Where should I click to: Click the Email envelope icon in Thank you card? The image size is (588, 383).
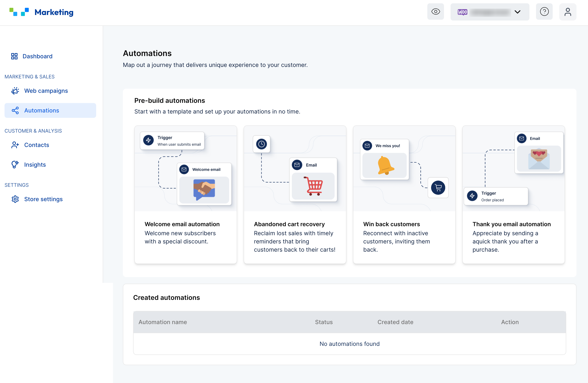[x=522, y=139]
